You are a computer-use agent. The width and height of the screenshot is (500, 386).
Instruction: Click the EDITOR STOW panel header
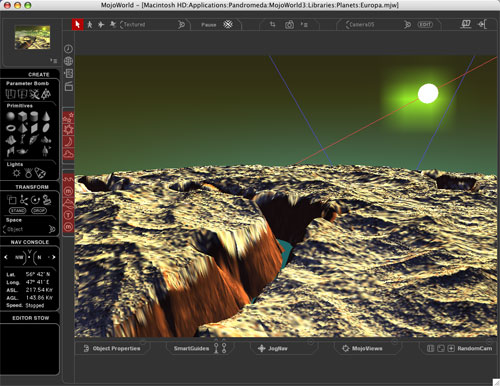tap(31, 318)
